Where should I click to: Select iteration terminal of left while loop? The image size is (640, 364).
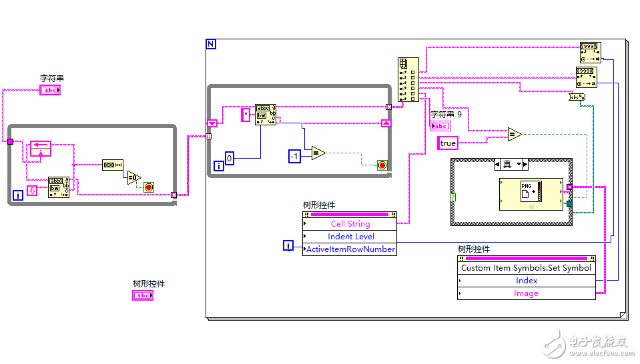pos(17,195)
